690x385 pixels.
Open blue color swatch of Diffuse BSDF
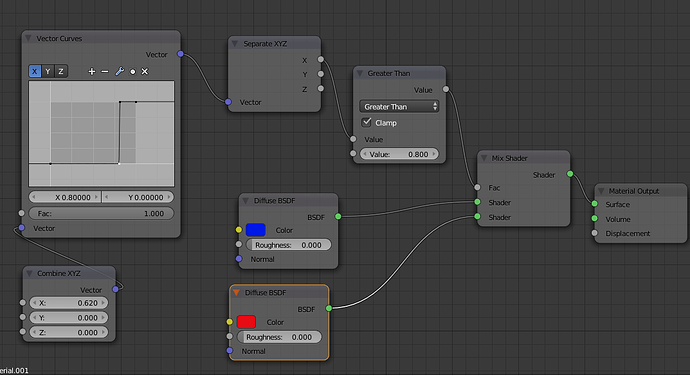255,230
